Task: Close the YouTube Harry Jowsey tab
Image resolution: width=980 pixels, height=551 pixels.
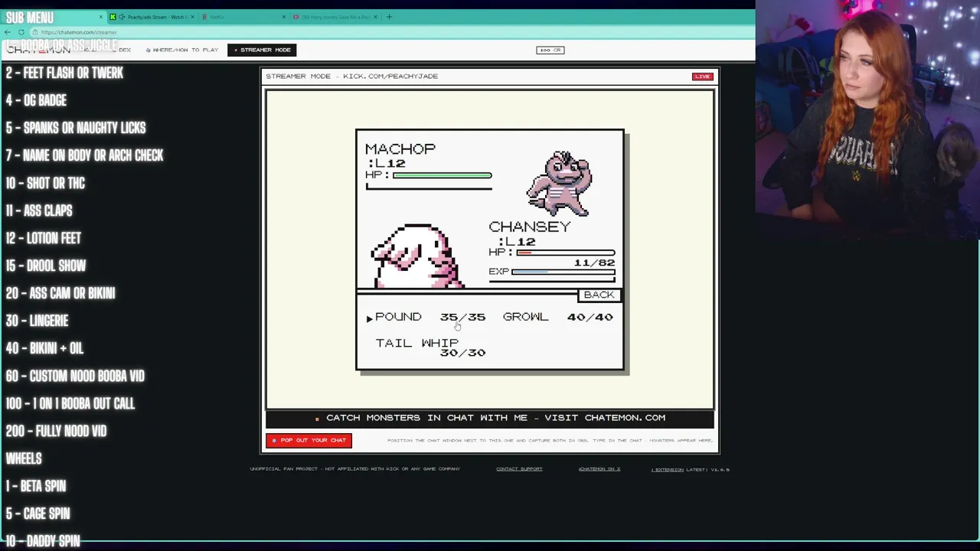Action: (375, 17)
